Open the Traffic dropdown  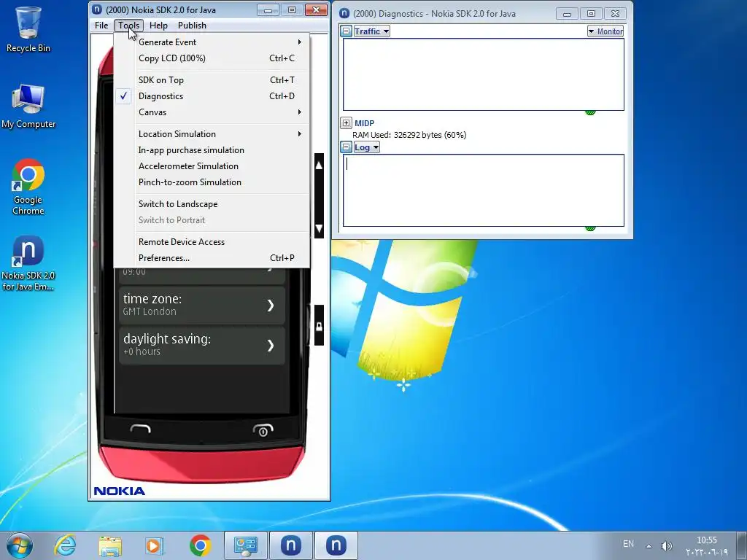[371, 31]
